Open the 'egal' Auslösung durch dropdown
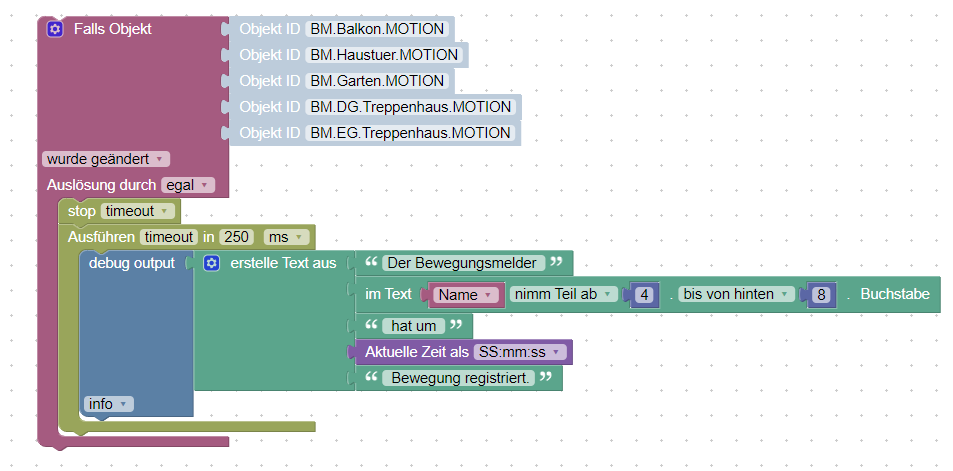953x471 pixels. pyautogui.click(x=188, y=185)
